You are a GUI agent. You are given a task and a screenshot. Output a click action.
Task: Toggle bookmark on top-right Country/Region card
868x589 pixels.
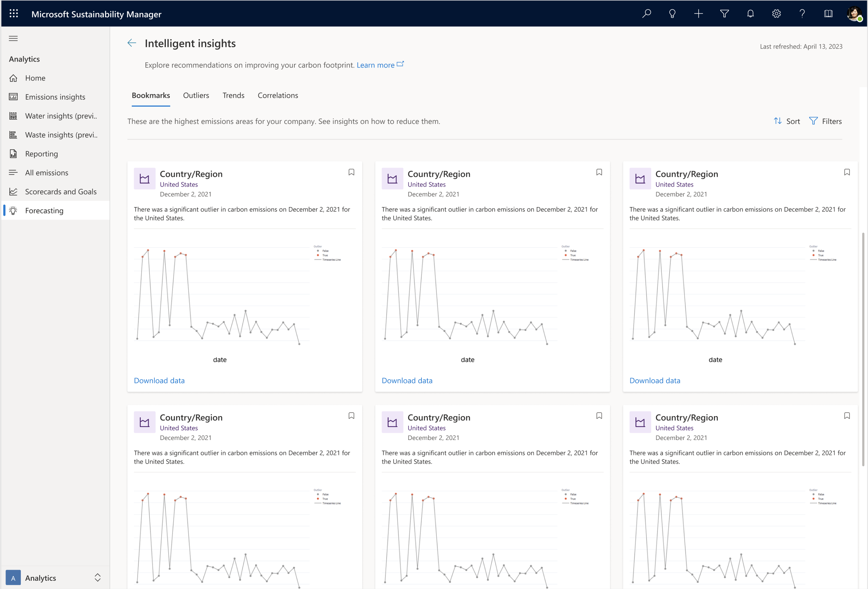(x=847, y=172)
